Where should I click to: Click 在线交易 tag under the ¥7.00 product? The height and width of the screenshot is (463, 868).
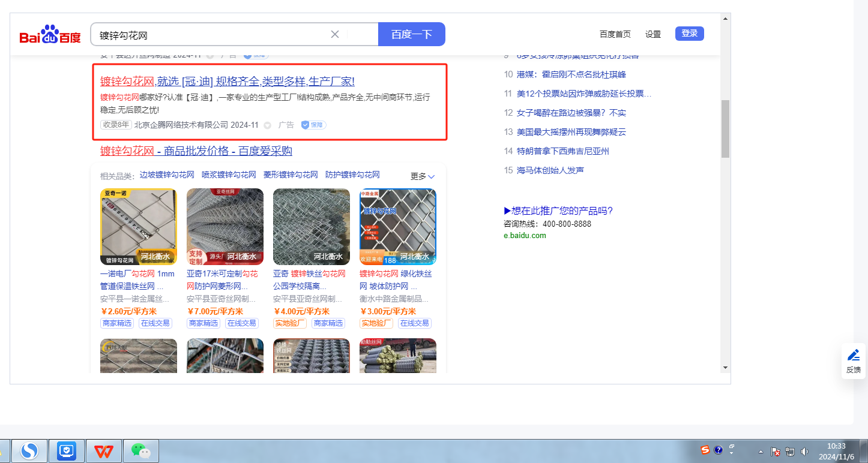click(x=241, y=323)
